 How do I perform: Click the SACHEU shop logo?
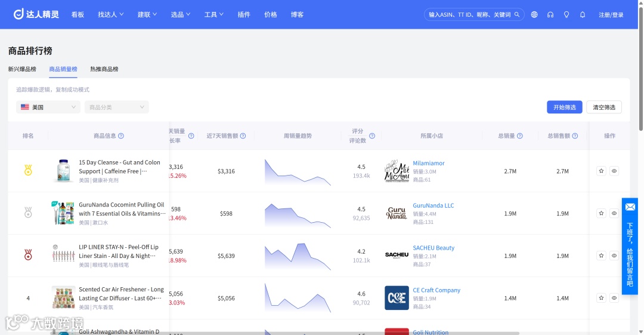pos(397,256)
